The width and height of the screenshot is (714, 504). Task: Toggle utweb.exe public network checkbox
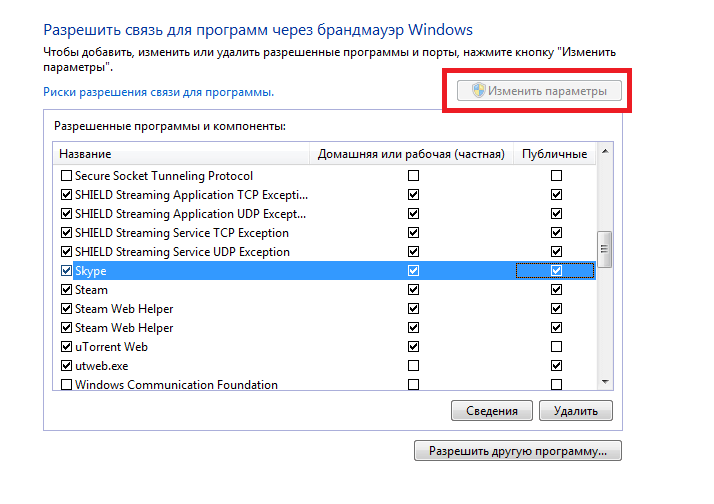pos(556,366)
